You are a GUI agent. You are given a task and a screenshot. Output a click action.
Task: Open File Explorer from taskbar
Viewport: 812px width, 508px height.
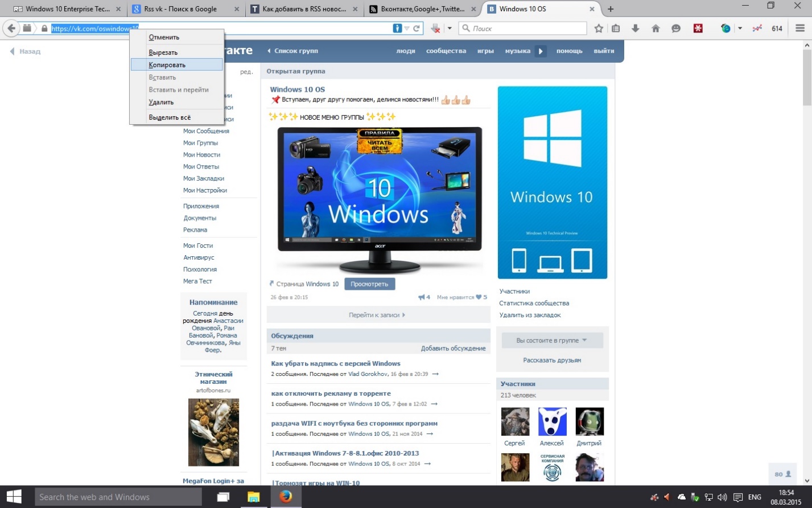pos(253,497)
